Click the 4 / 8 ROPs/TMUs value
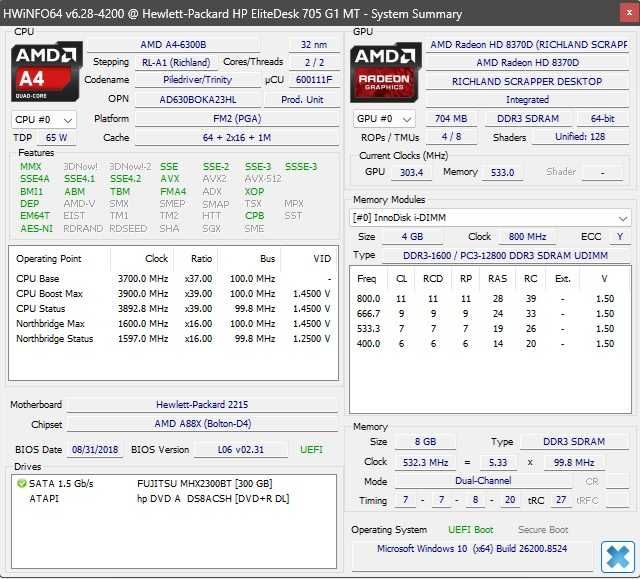Viewport: 640px width, 579px height. tap(451, 137)
